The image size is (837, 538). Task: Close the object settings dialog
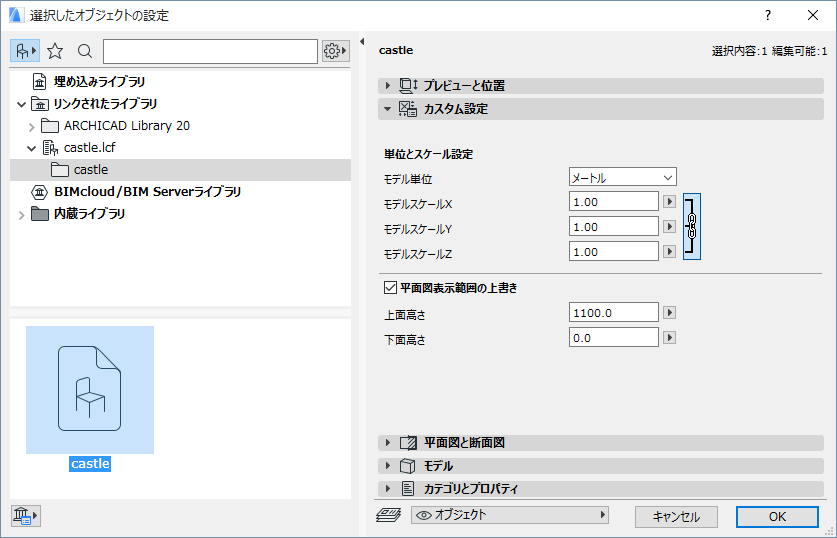coord(812,15)
